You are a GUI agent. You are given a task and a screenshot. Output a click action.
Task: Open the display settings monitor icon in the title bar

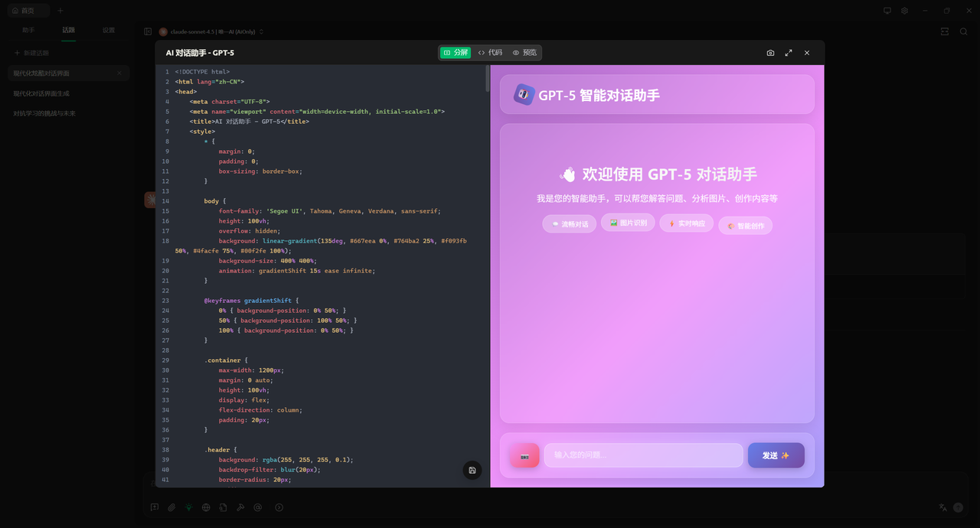point(887,11)
